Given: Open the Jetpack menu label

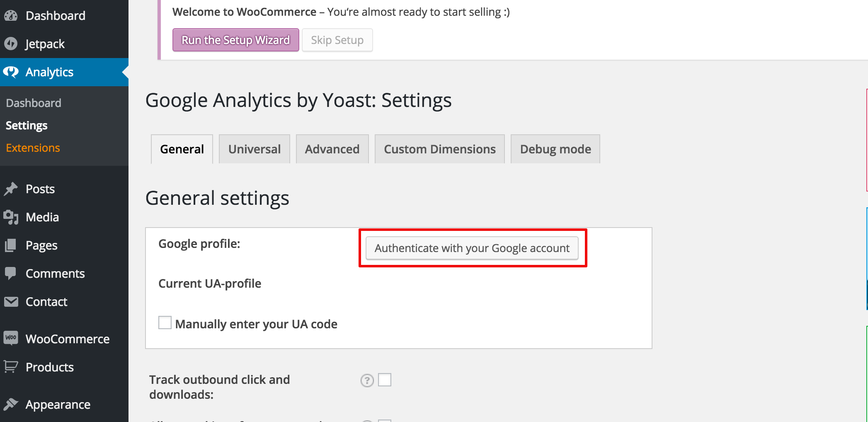Looking at the screenshot, I should (45, 44).
